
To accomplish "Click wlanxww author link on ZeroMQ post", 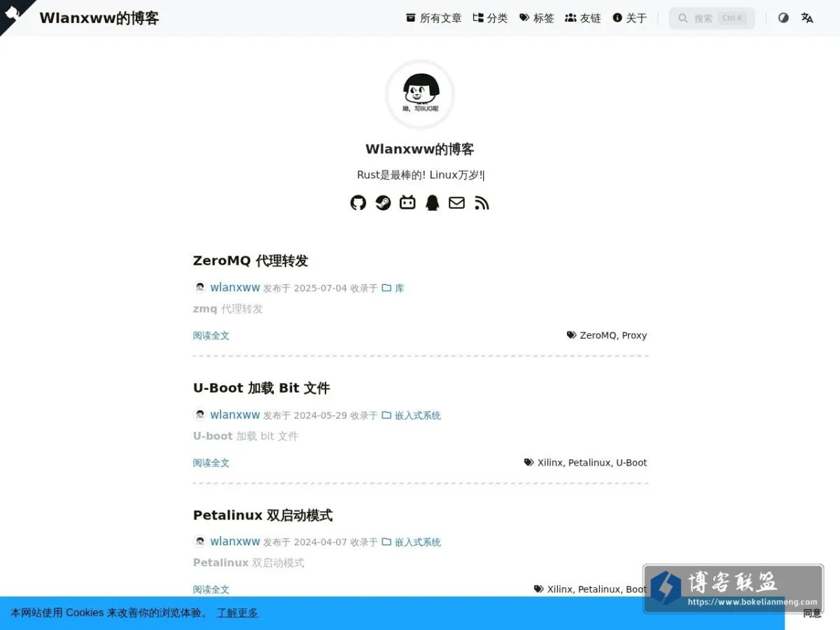I will [235, 287].
